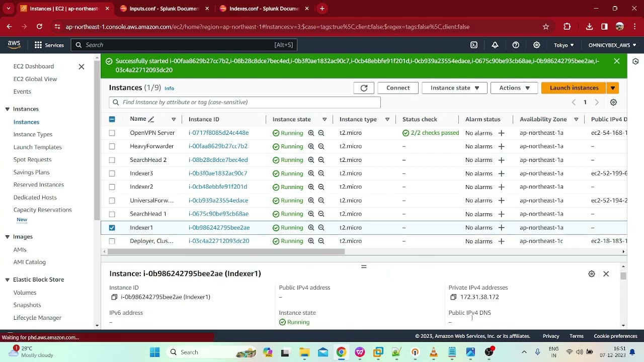The height and width of the screenshot is (362, 644).
Task: Click the Connect button
Action: [x=398, y=88]
